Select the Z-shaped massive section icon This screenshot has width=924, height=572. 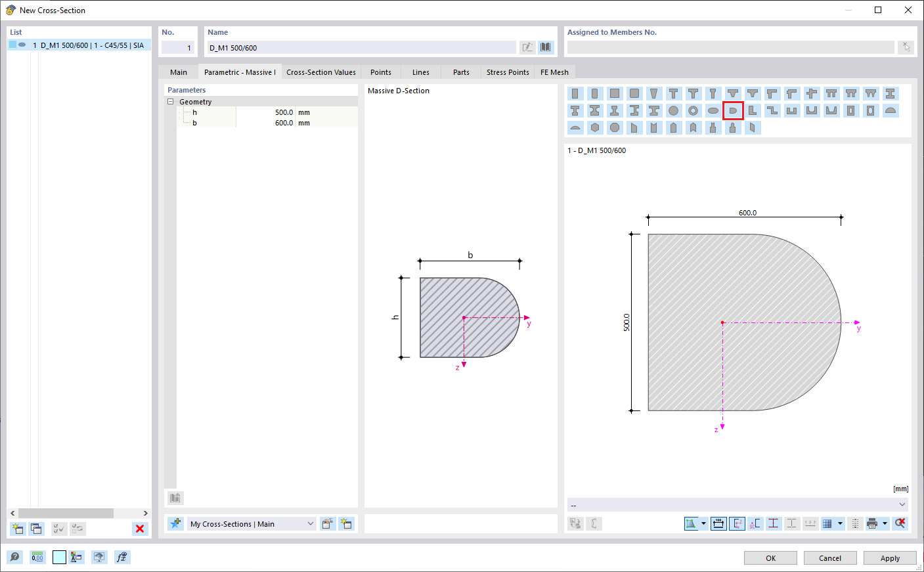[772, 111]
